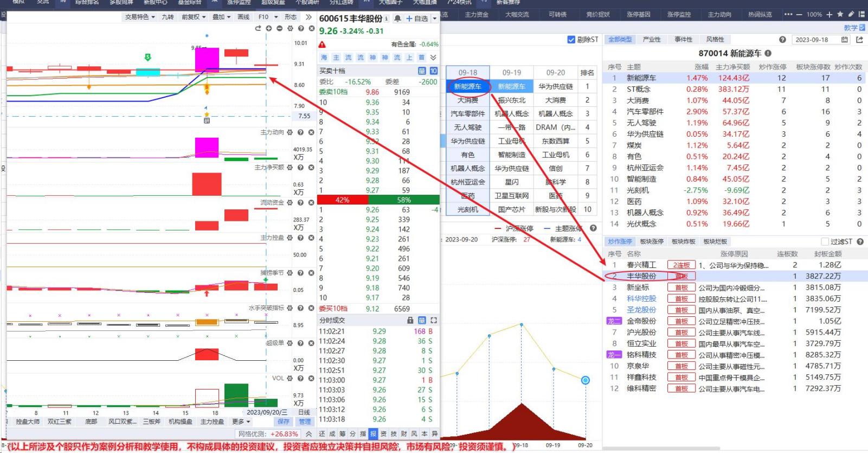The height and width of the screenshot is (453, 868).
Task: Click the 九转 toolbar button
Action: (x=168, y=17)
